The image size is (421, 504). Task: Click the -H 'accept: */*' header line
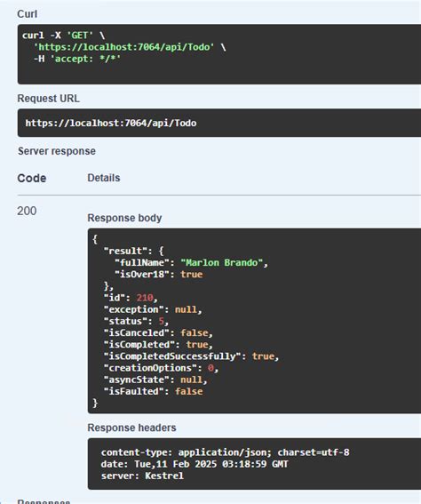[77, 59]
